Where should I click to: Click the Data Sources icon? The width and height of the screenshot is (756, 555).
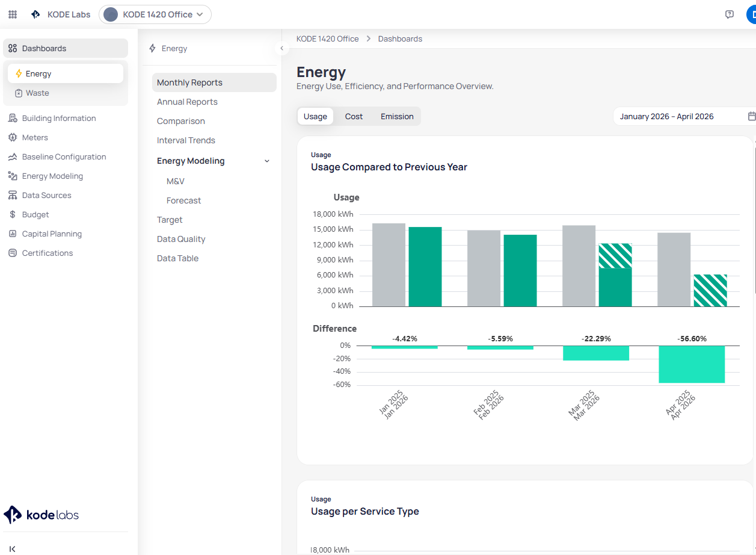(13, 195)
